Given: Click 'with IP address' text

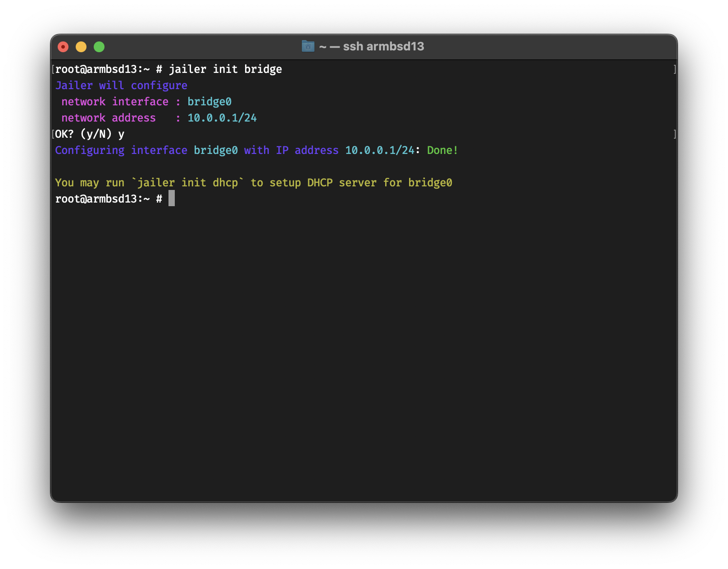Looking at the screenshot, I should coord(291,150).
